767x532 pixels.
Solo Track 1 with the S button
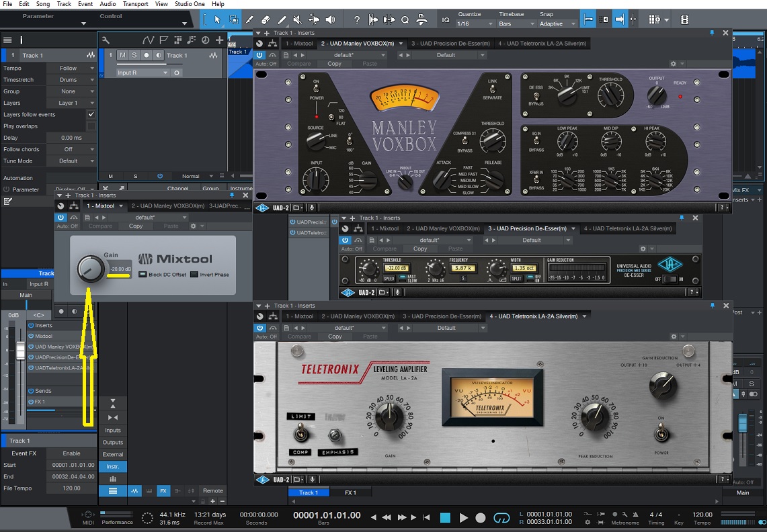pos(134,55)
